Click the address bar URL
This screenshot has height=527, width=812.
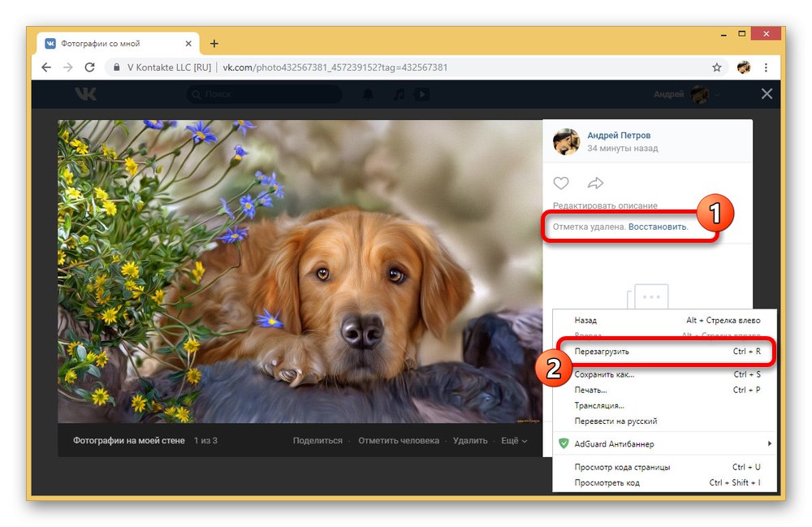(335, 67)
